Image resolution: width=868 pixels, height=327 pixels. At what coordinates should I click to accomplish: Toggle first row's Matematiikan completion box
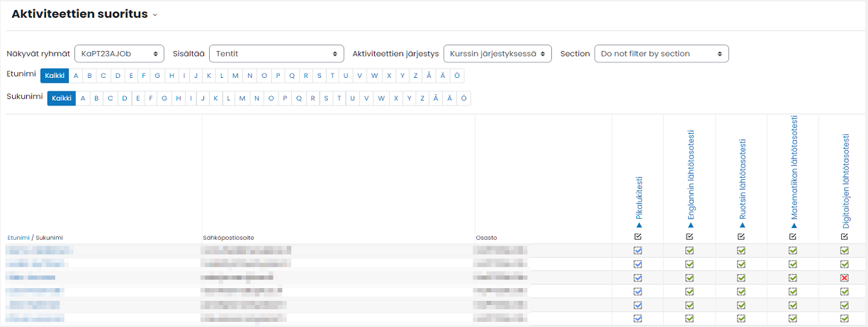(793, 251)
